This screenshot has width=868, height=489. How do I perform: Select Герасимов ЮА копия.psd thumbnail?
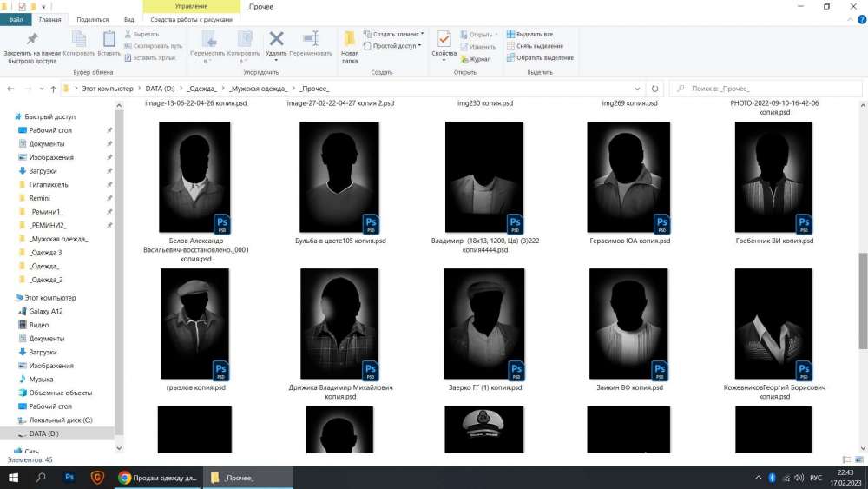tap(628, 177)
